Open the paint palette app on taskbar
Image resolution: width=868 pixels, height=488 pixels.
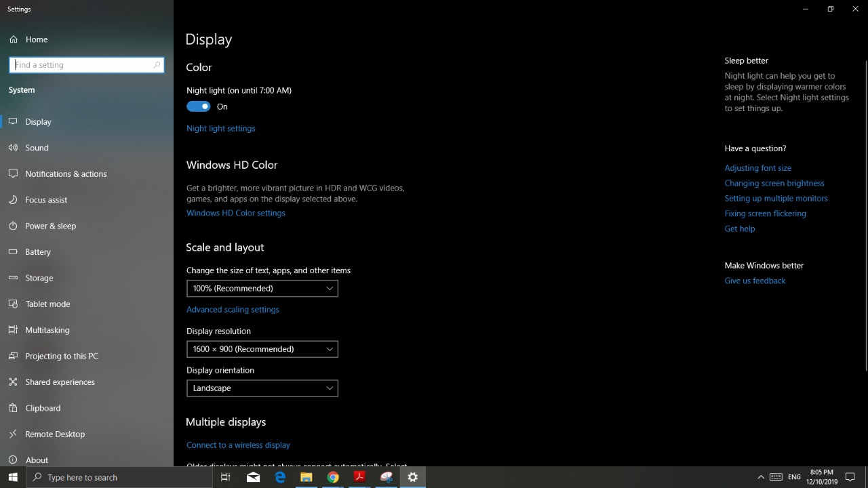(x=386, y=477)
